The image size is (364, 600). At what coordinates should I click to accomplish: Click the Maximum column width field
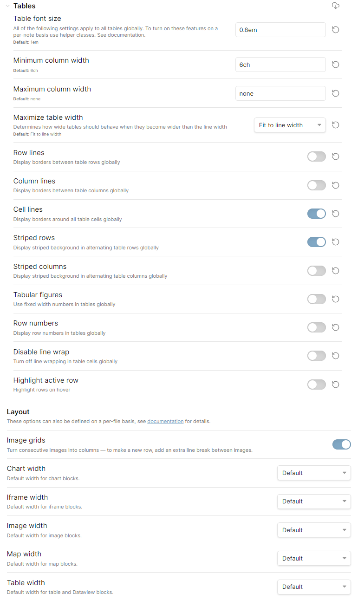[280, 93]
